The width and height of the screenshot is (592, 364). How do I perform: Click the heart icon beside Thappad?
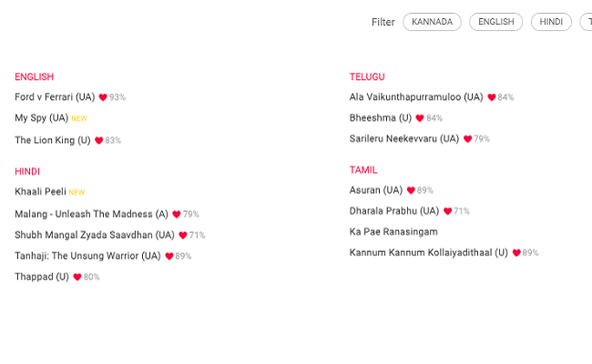tap(77, 278)
